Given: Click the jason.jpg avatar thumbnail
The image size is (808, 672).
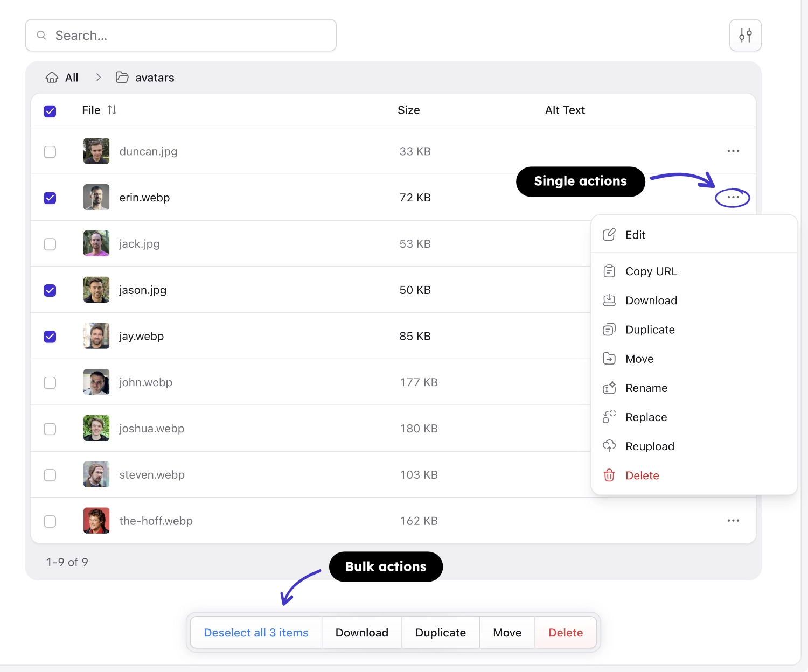Looking at the screenshot, I should pyautogui.click(x=96, y=290).
